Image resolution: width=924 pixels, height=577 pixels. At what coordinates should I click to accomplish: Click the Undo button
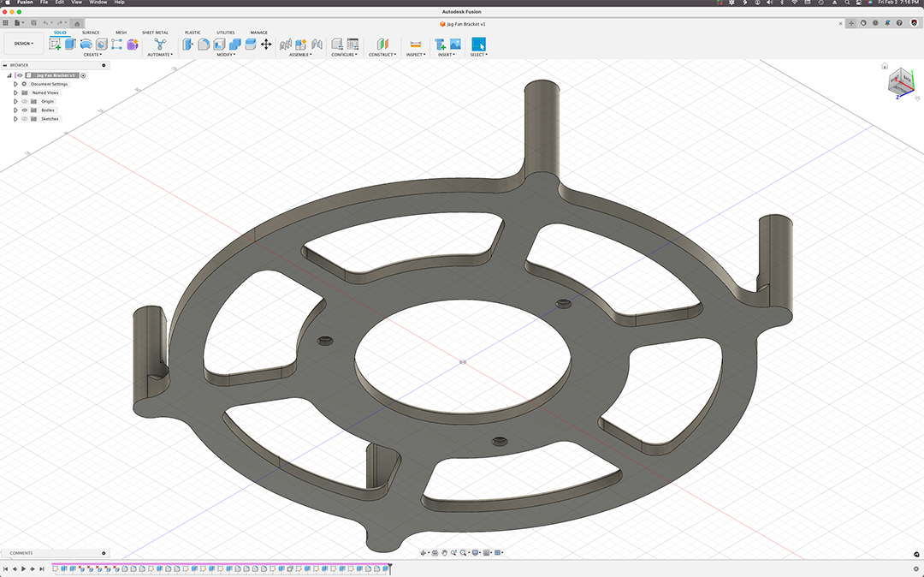45,23
